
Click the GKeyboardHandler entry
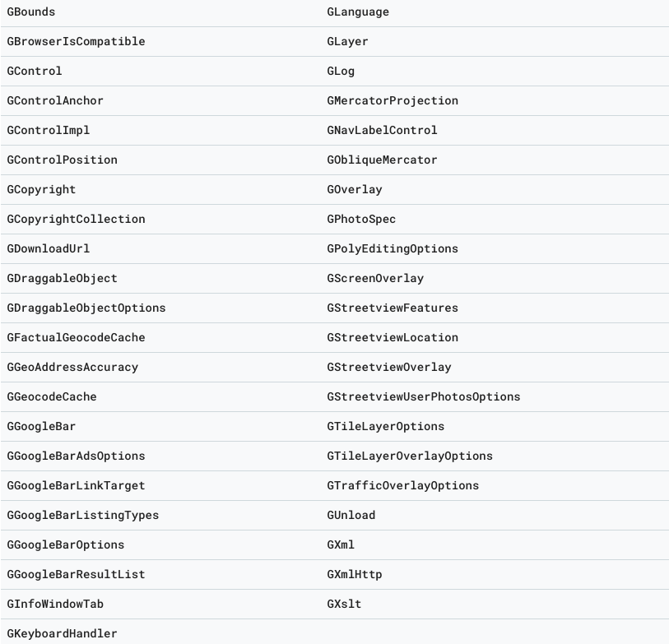(x=62, y=634)
